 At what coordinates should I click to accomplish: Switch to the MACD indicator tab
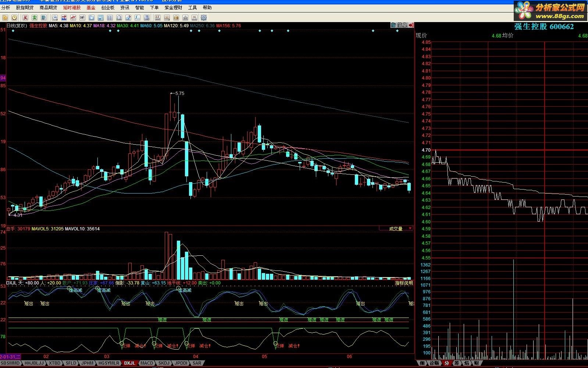(x=147, y=363)
